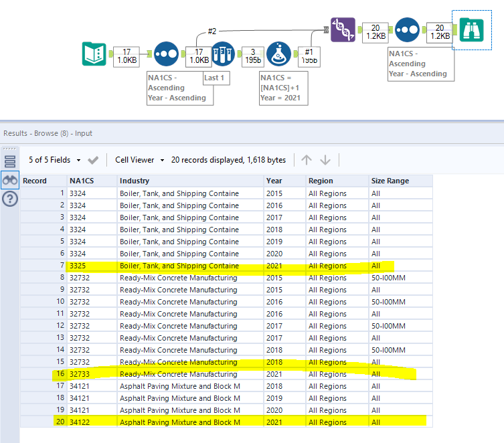
Task: Select the NA1CS cell showing 3325
Action: tap(77, 266)
